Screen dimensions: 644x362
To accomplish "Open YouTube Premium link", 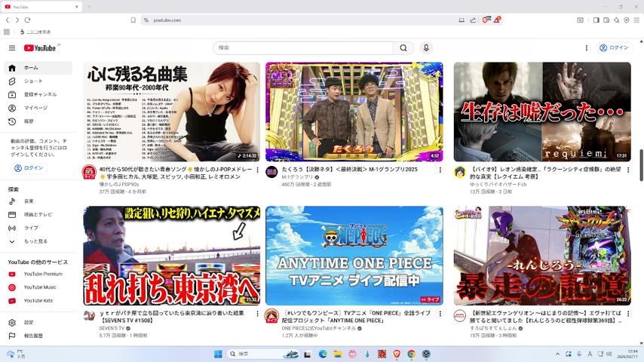I will 38,274.
